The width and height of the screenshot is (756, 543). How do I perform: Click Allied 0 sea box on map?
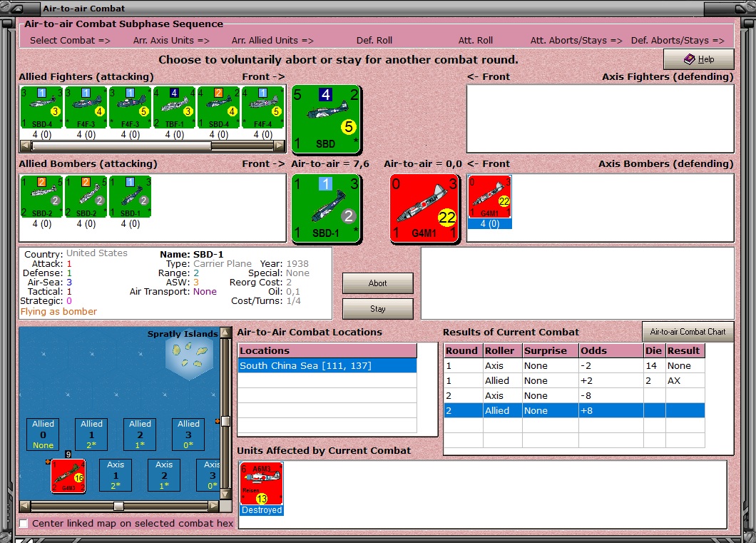pos(43,434)
